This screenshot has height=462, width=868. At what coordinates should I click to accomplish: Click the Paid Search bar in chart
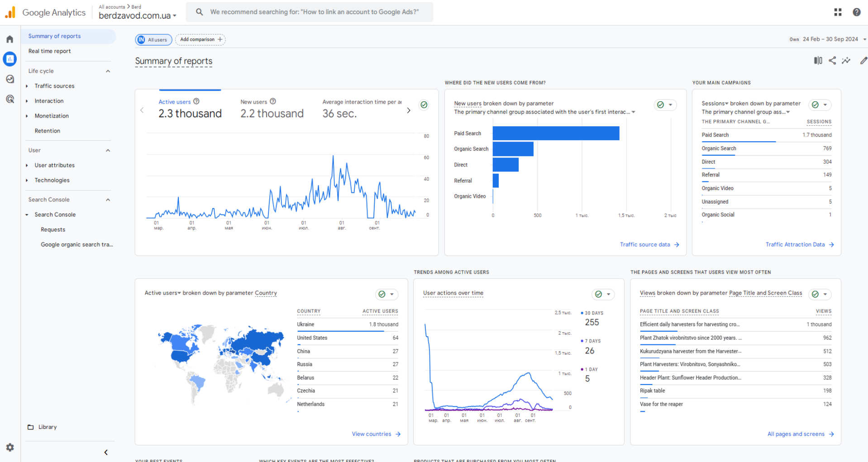pos(556,133)
